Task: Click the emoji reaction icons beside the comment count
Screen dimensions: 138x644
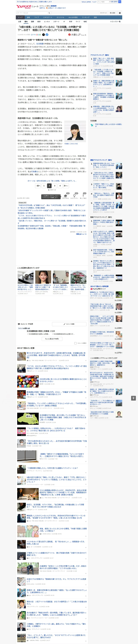Action: [x=39, y=35]
